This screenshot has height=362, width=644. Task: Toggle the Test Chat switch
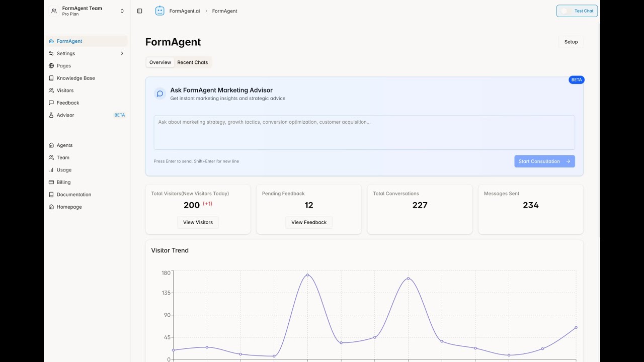point(567,11)
